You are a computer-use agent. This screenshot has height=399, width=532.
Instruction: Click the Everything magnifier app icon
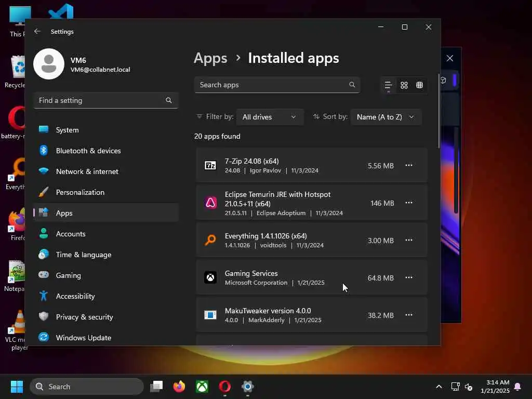210,240
